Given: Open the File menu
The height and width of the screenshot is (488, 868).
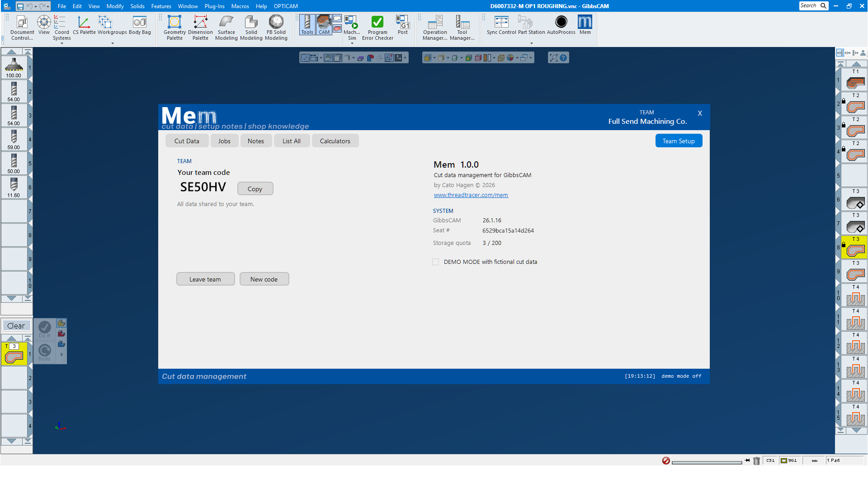Looking at the screenshot, I should (62, 6).
